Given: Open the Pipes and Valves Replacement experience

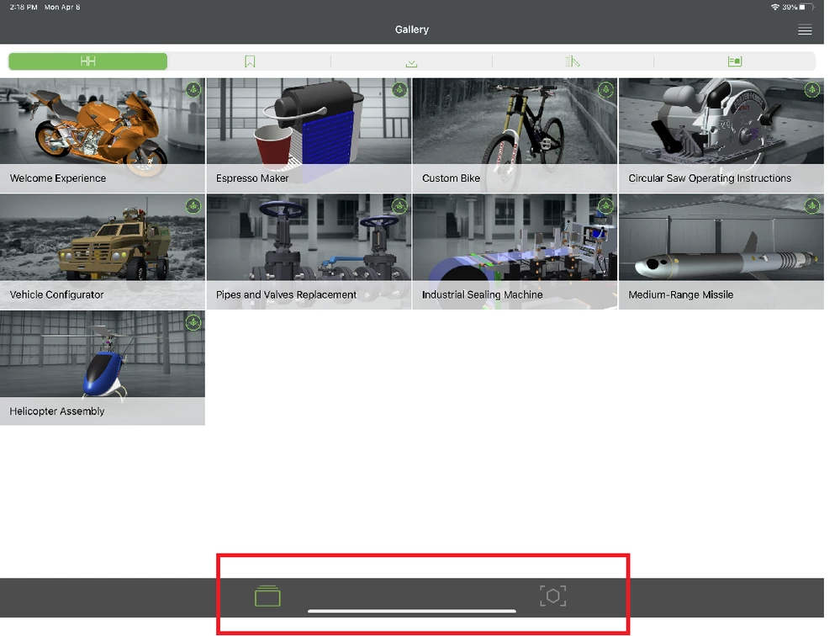Looking at the screenshot, I should point(308,244).
